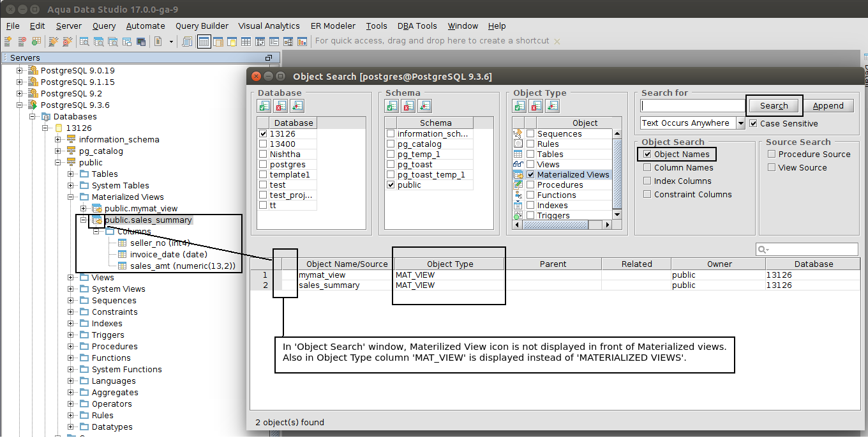
Task: Open the File menu
Action: click(13, 26)
